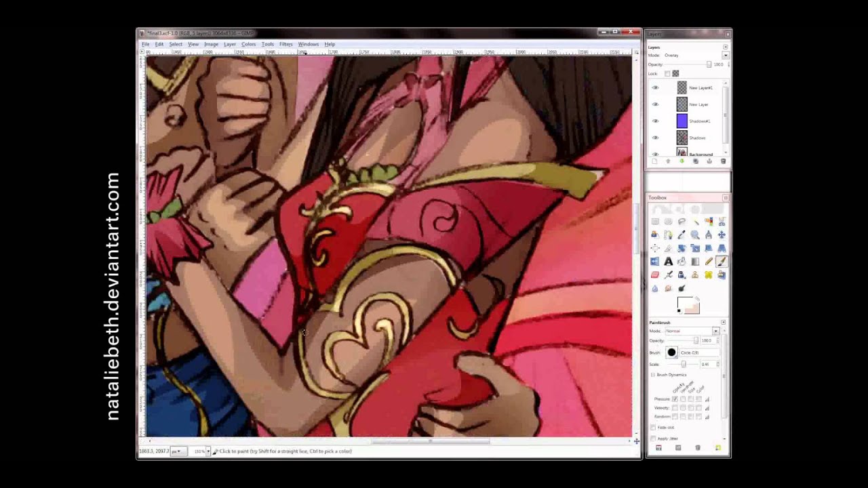
Task: Select the Ellipse Select tool
Action: (668, 222)
